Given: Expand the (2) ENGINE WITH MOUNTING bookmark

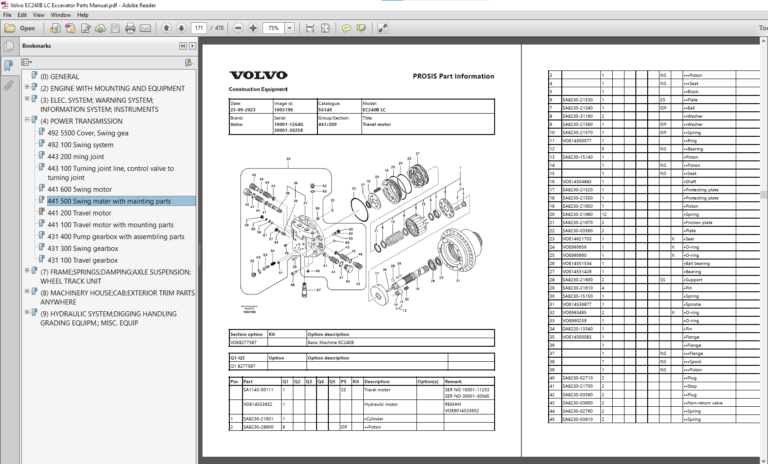Looking at the screenshot, I should coord(27,87).
